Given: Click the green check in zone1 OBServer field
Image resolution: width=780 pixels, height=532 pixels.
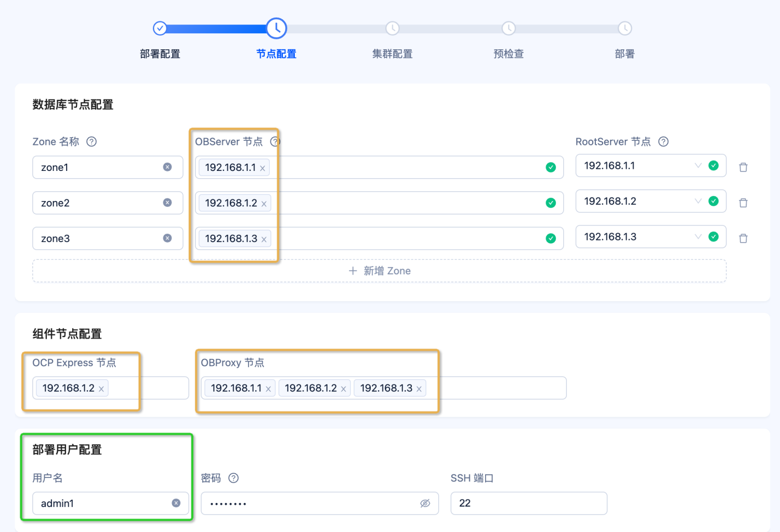Looking at the screenshot, I should (x=551, y=167).
